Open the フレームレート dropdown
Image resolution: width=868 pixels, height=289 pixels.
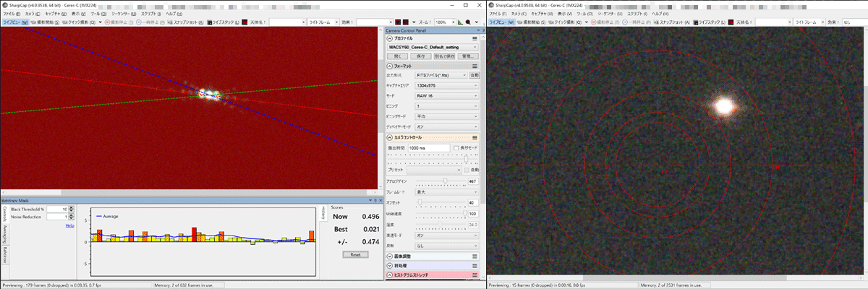[447, 192]
